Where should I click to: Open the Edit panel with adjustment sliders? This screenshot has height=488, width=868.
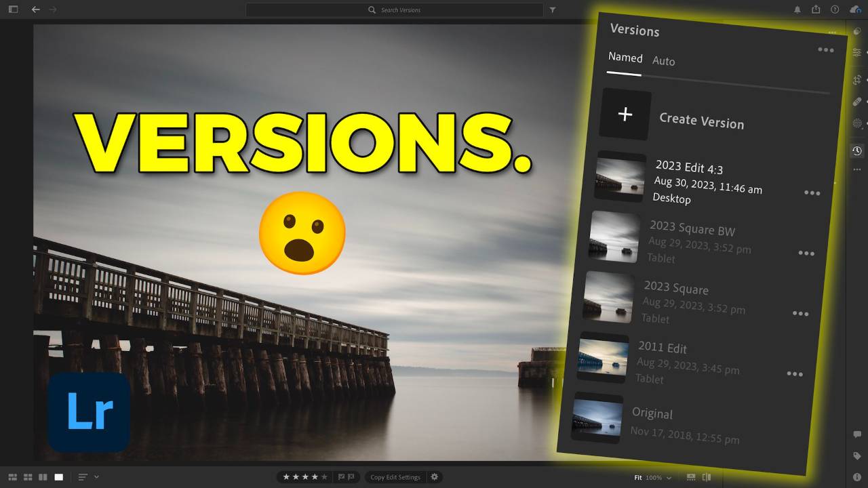coord(856,53)
